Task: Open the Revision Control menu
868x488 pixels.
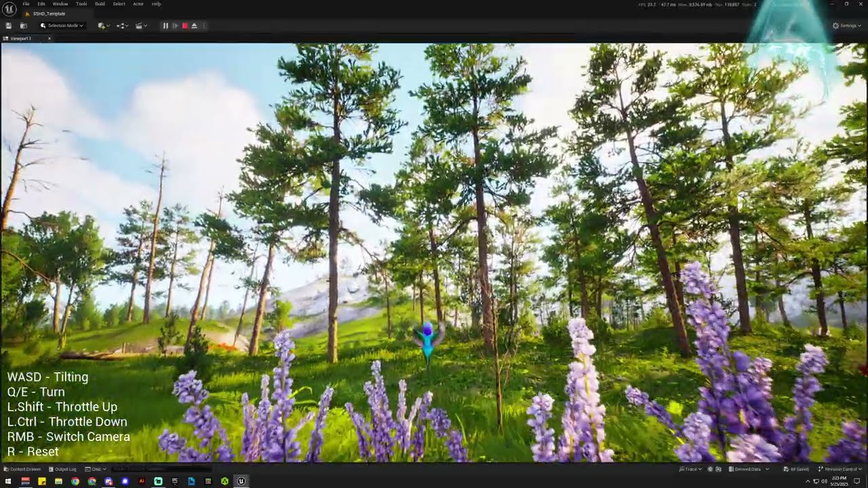Action: (840, 469)
